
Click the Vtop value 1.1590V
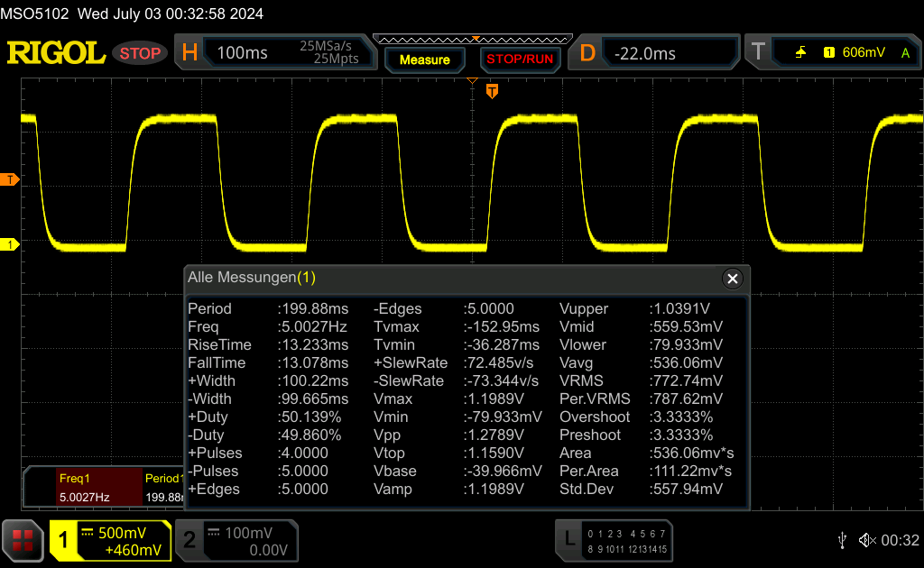click(495, 453)
